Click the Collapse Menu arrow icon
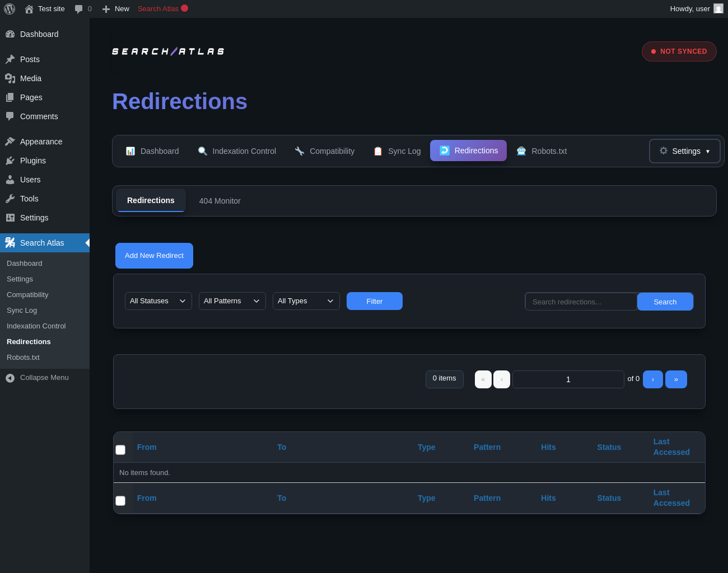 coord(10,378)
